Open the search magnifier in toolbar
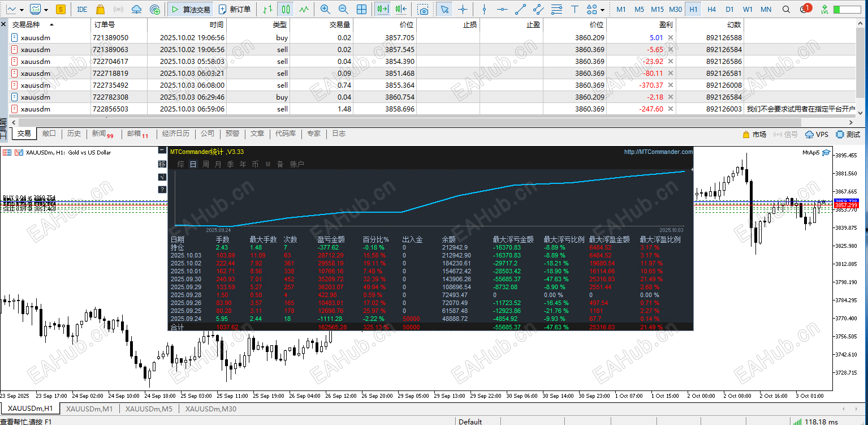This screenshot has width=868, height=425. [786, 9]
